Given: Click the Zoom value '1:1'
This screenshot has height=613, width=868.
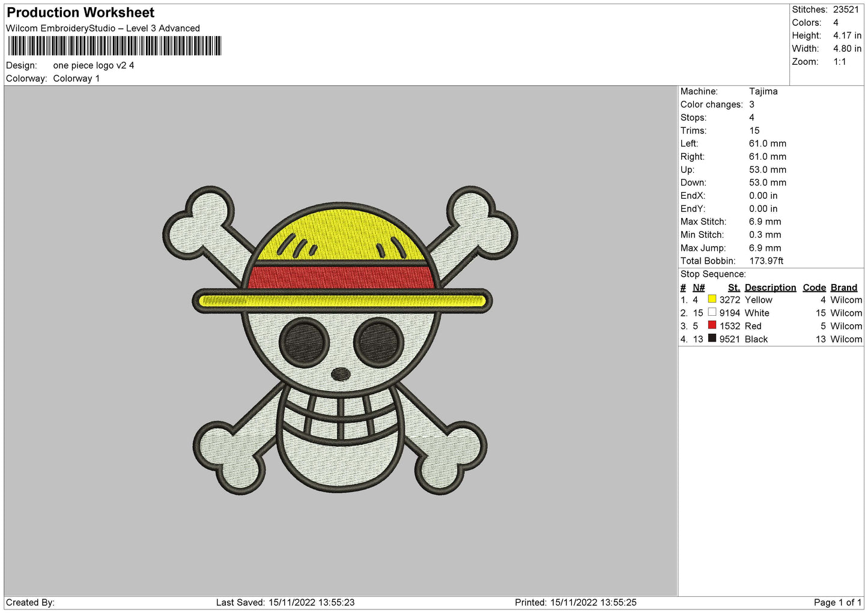Looking at the screenshot, I should tap(840, 62).
